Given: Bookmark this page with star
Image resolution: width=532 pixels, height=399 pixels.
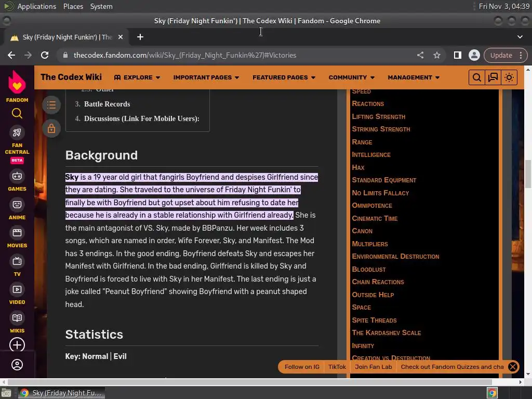Looking at the screenshot, I should click(x=436, y=55).
